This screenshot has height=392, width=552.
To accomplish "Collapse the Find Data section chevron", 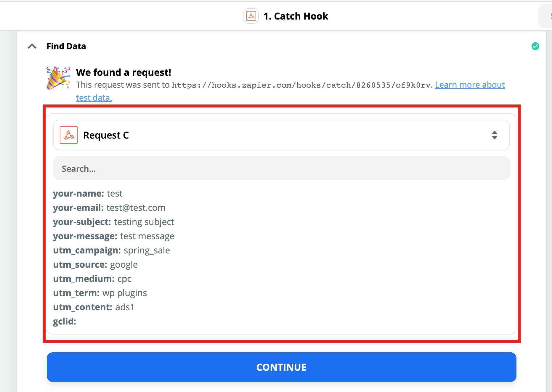I will (32, 46).
